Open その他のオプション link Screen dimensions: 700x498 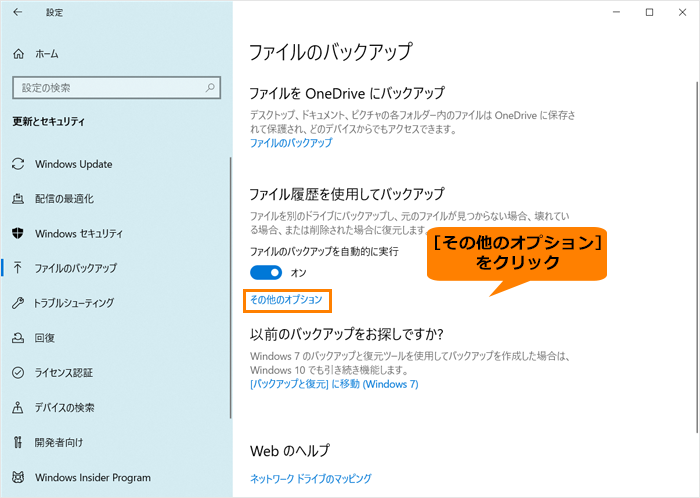coord(286,299)
